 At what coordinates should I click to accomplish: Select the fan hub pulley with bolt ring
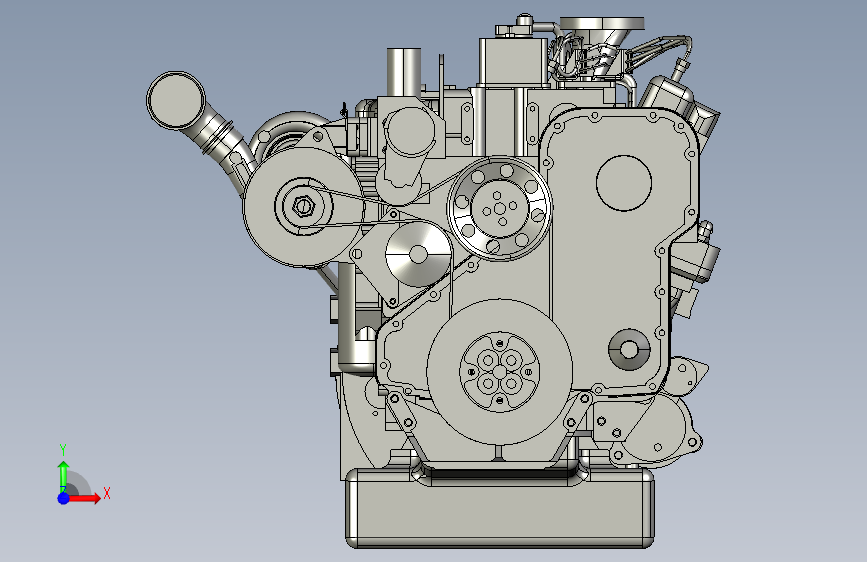tap(500, 209)
